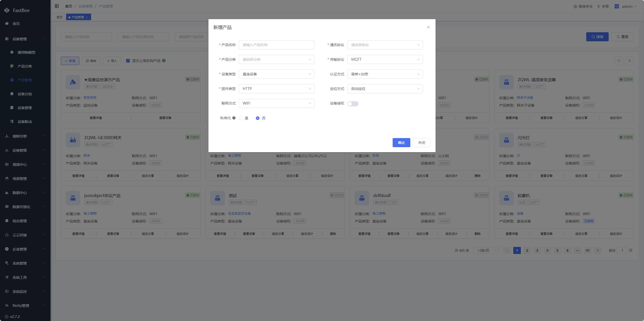Click the sidebar collapse hamburger icon
644x321 pixels.
click(57, 6)
